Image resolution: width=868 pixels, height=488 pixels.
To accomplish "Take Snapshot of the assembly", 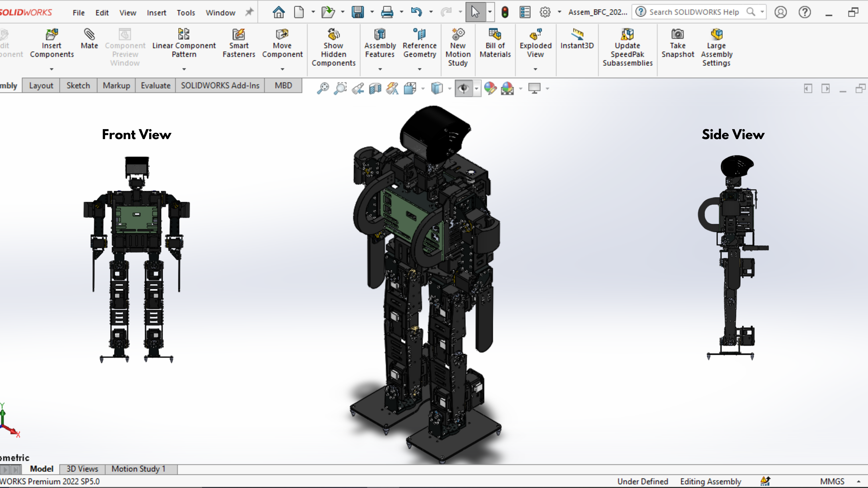I will click(678, 43).
